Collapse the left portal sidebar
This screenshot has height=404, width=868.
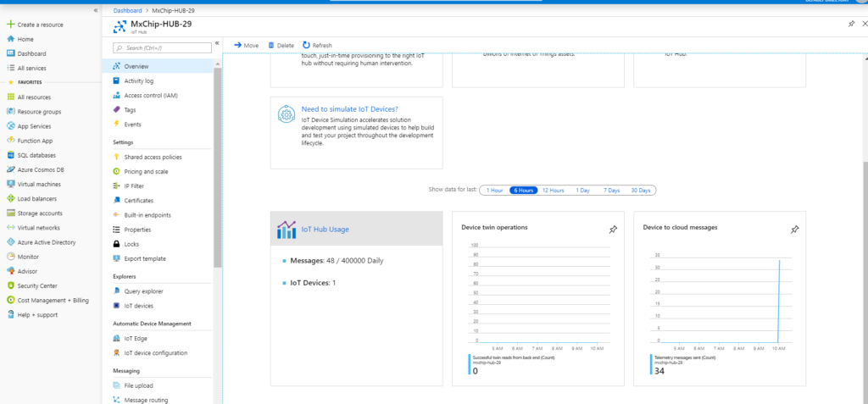[96, 10]
